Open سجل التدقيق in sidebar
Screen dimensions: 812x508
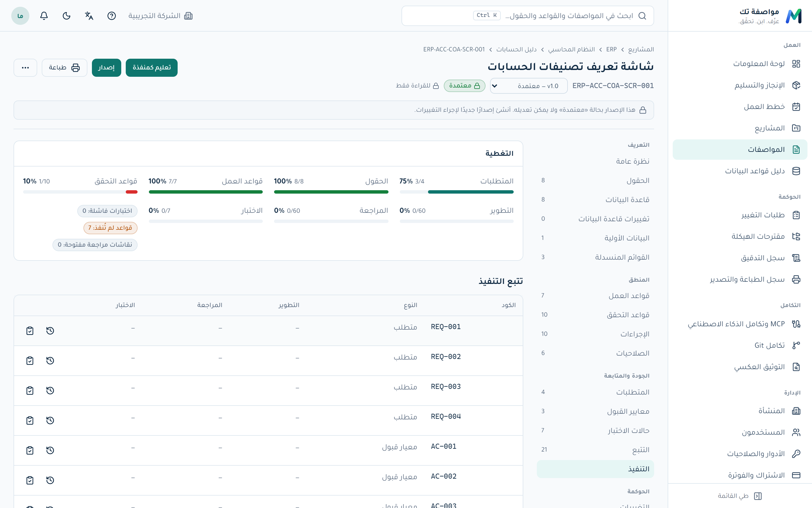pos(740,258)
